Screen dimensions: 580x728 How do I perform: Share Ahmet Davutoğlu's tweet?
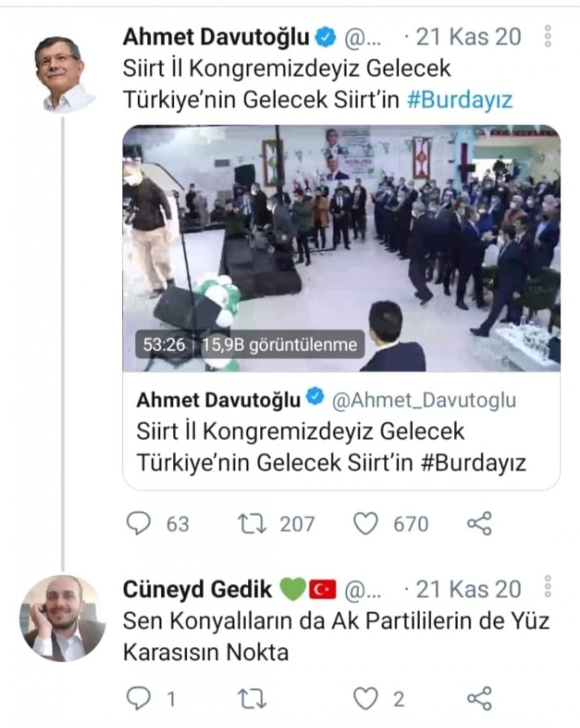coord(480,523)
